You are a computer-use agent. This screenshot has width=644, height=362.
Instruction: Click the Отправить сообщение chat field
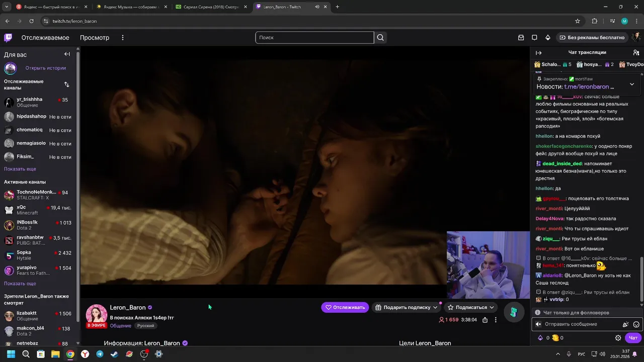click(581, 324)
